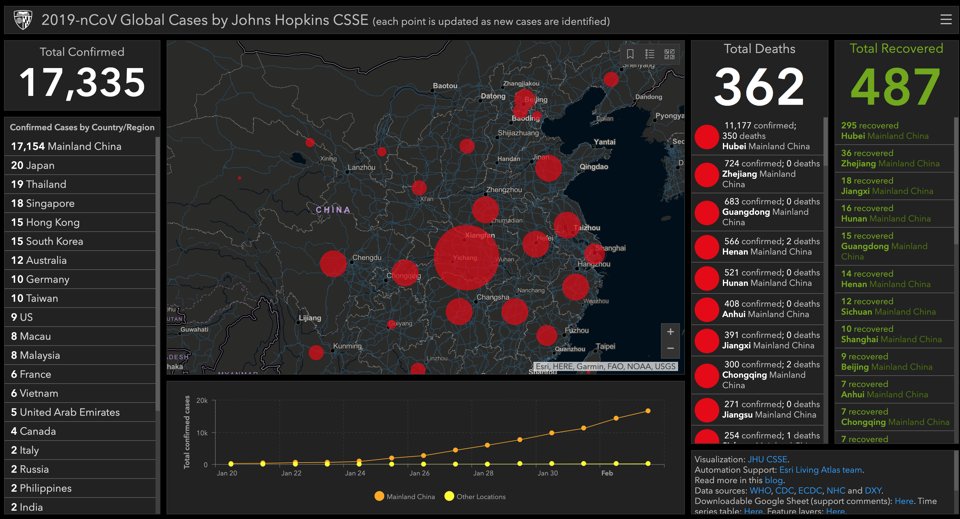This screenshot has width=960, height=519.
Task: Open the blog link
Action: tap(773, 480)
